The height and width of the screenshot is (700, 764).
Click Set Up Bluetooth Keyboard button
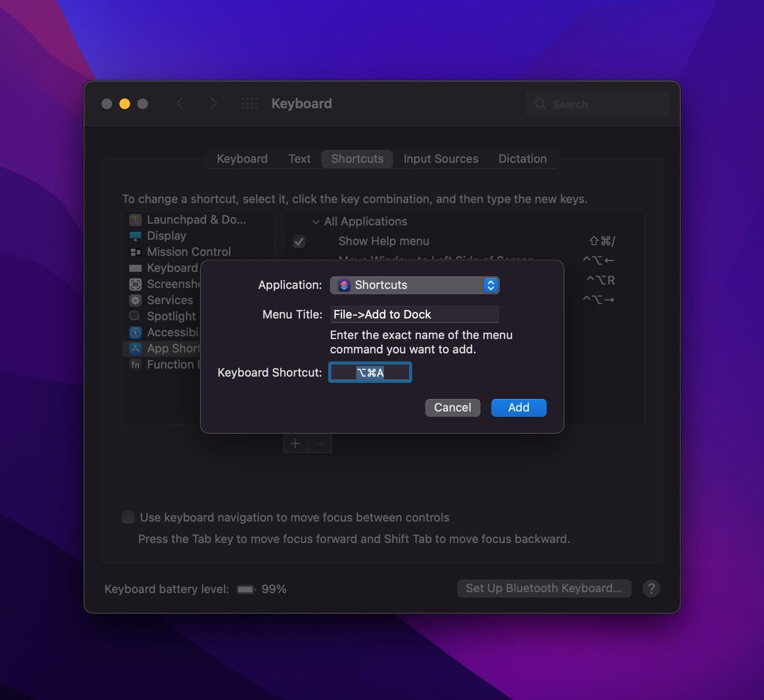544,588
